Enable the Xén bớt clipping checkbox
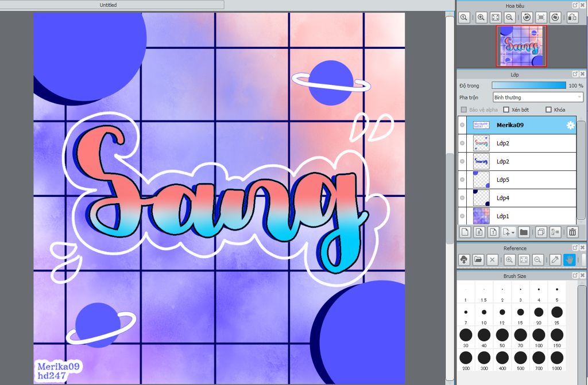 tap(506, 110)
